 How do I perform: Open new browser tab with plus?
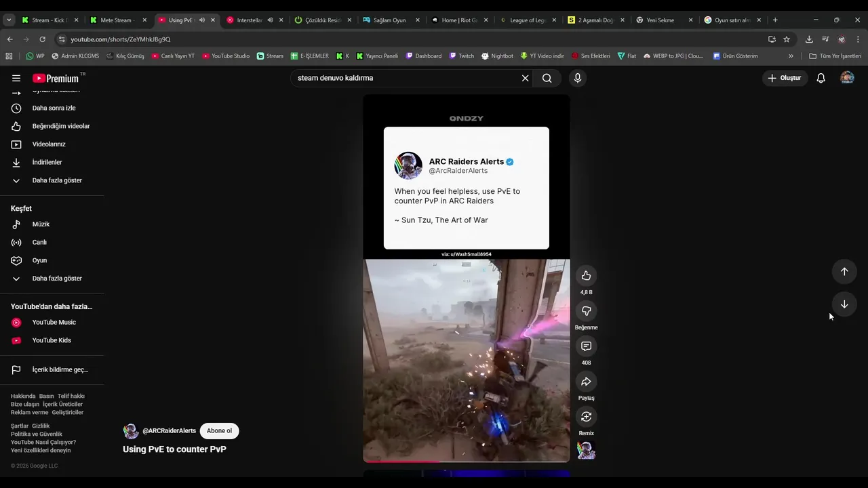pyautogui.click(x=775, y=20)
